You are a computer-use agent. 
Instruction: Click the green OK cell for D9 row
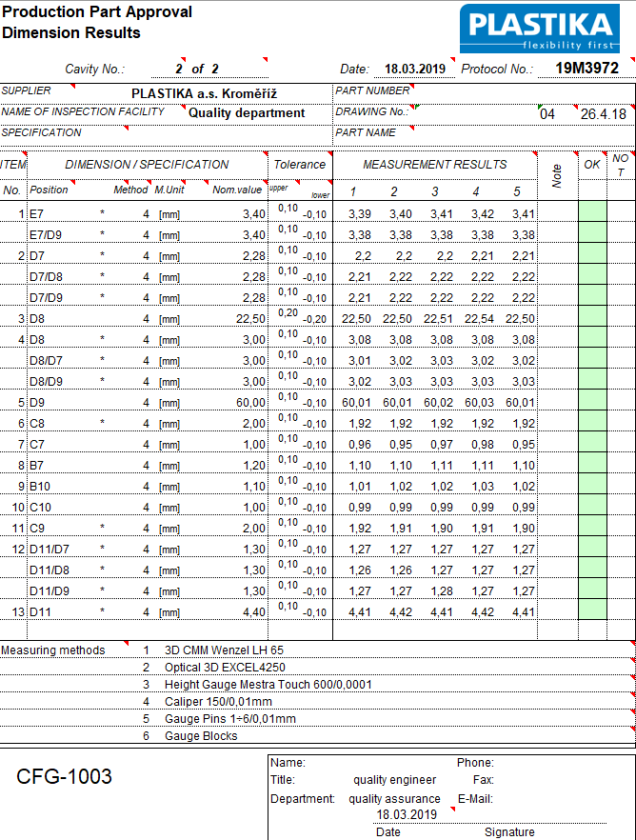tap(592, 400)
